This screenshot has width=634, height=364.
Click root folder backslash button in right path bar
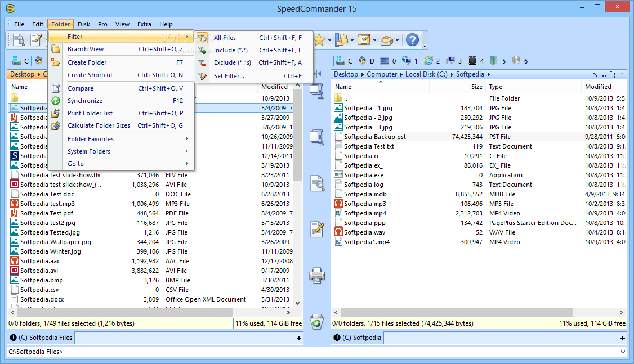[595, 74]
